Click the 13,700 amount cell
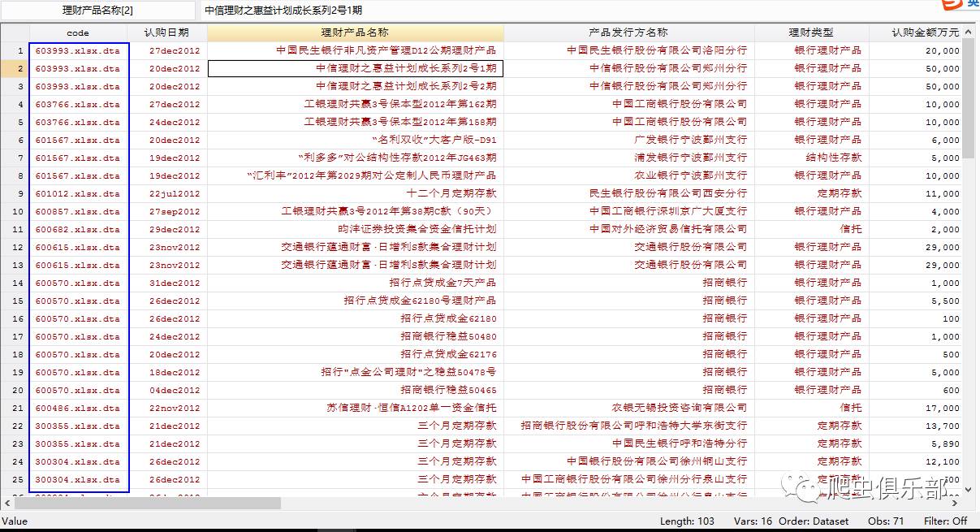980x532 pixels. (916, 426)
